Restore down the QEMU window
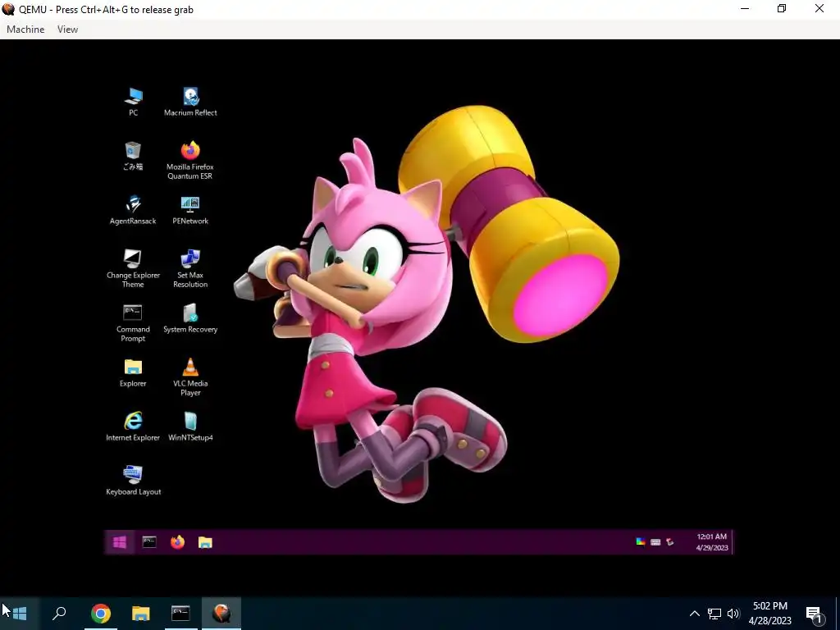 [782, 9]
